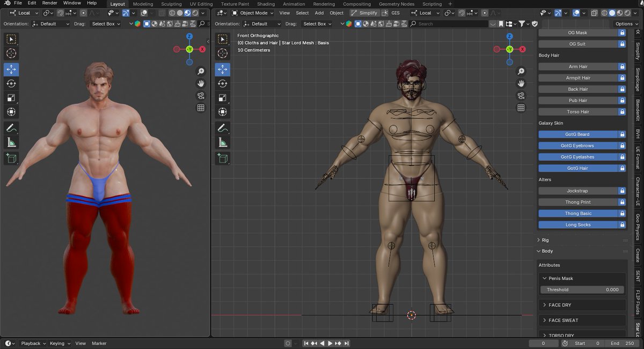Click the Thong Basic button

pyautogui.click(x=578, y=213)
